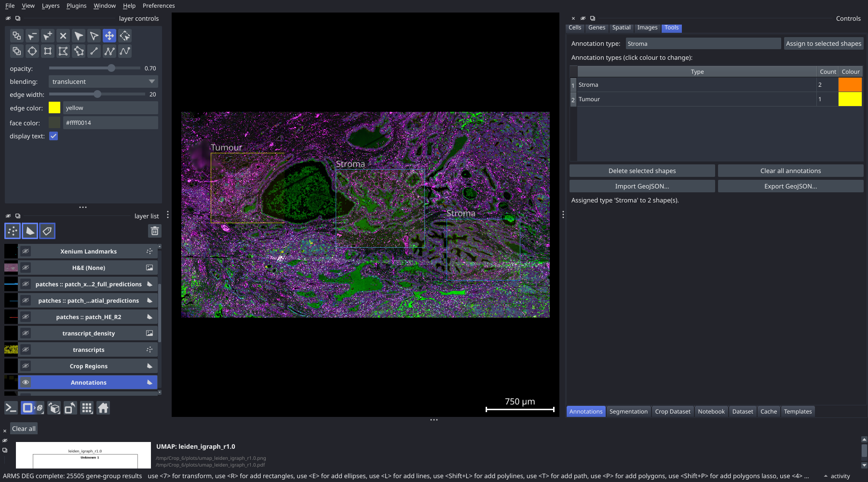Select the Remove vertex tool
The height and width of the screenshot is (482, 868).
(x=32, y=36)
